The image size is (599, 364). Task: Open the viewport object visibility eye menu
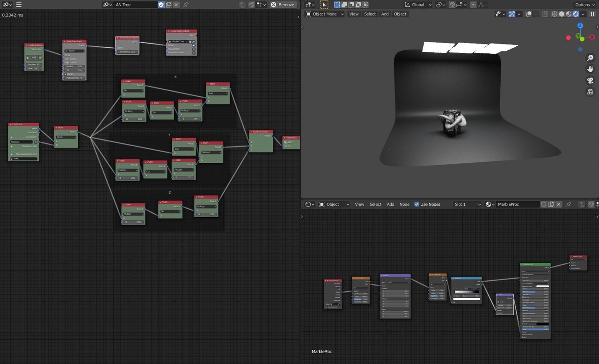tap(500, 14)
